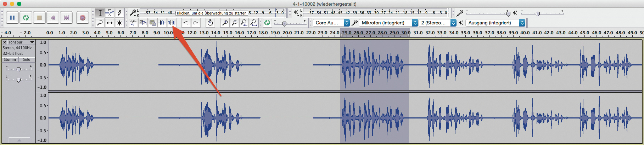
Task: Click the Silence audio selection icon
Action: (x=172, y=23)
